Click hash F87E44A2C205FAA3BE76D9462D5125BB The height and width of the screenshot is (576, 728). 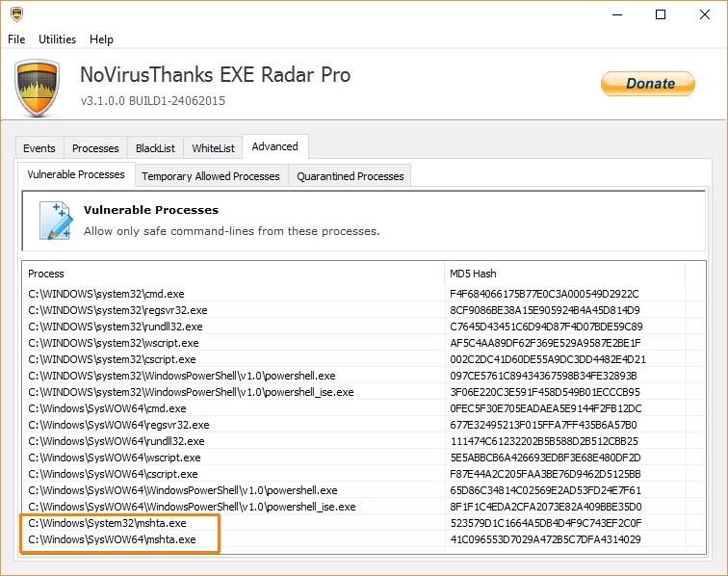coord(545,474)
